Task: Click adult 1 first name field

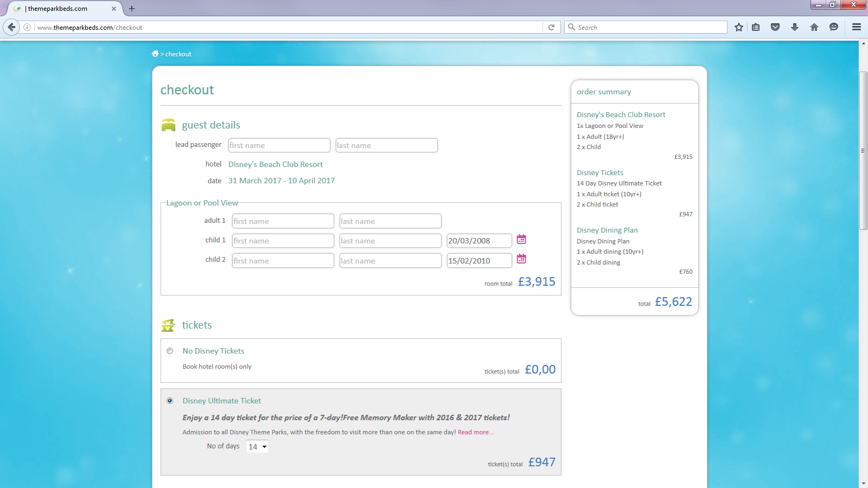Action: 283,221
